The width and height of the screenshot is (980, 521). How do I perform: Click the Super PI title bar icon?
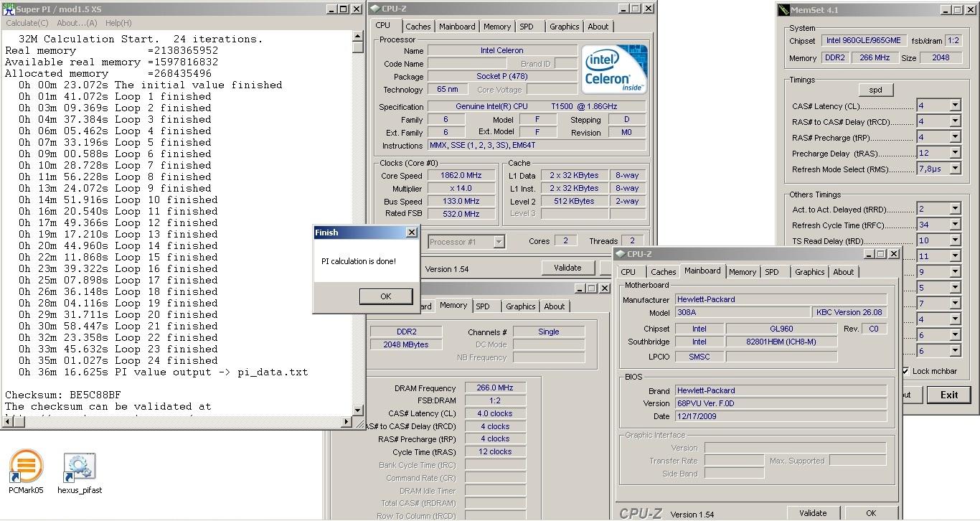tap(8, 9)
